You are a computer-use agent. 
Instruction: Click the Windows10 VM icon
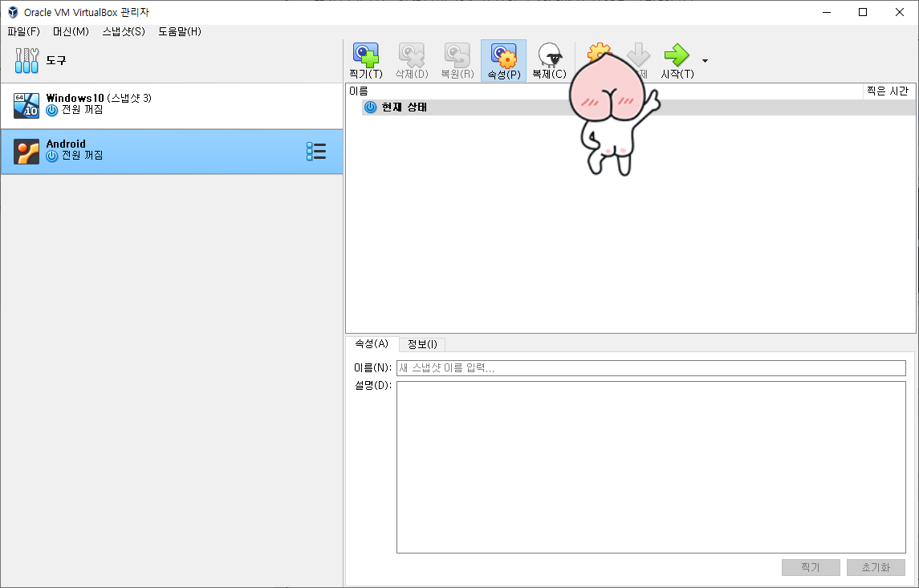(26, 105)
